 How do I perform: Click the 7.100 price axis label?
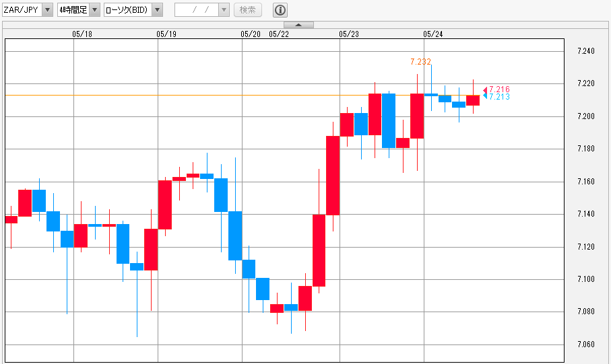pyautogui.click(x=586, y=279)
